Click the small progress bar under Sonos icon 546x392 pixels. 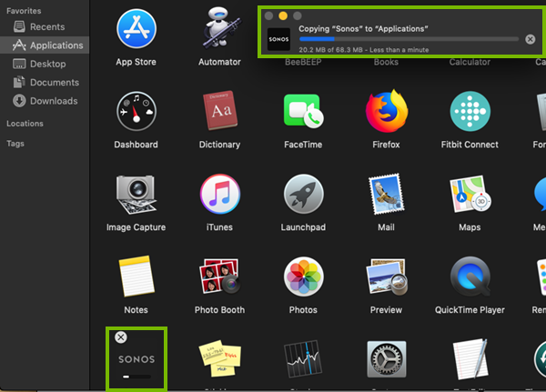point(136,377)
